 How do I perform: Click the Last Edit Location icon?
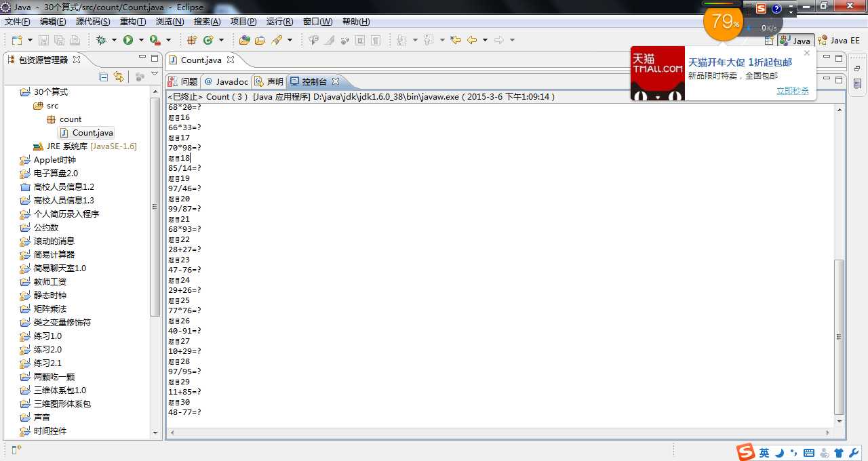tap(456, 41)
